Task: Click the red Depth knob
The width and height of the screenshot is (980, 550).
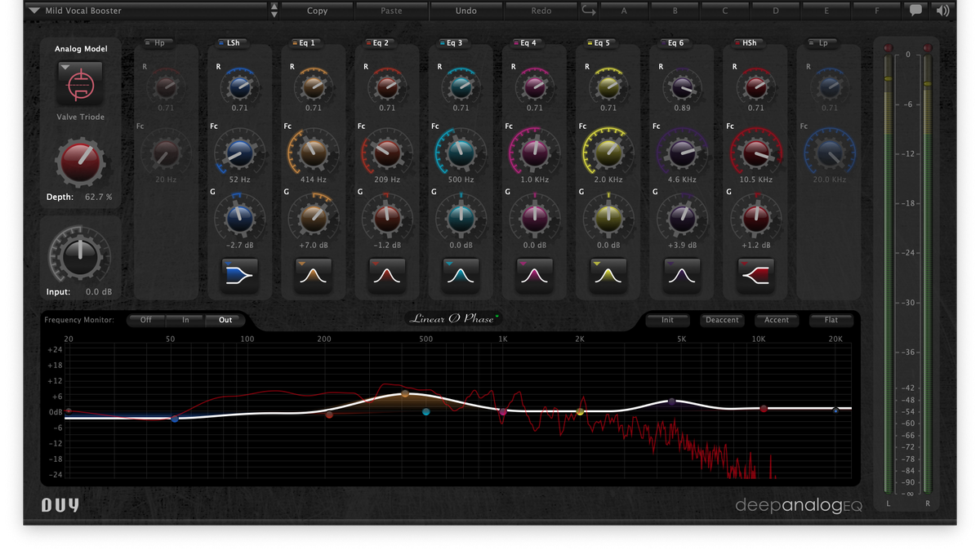Action: 79,162
